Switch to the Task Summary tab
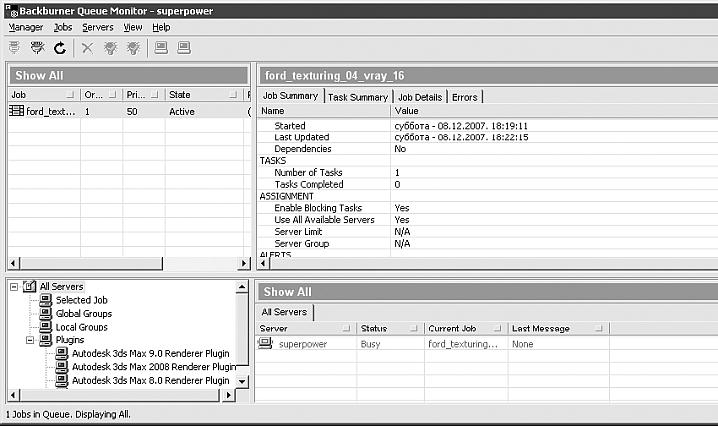This screenshot has width=718, height=426. click(358, 97)
